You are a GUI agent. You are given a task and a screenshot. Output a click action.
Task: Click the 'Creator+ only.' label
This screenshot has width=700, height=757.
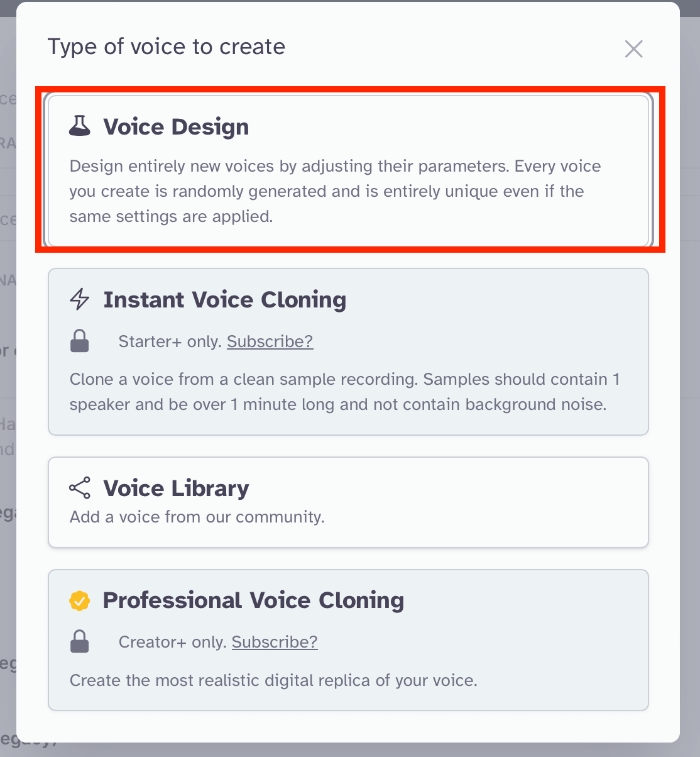(x=173, y=642)
